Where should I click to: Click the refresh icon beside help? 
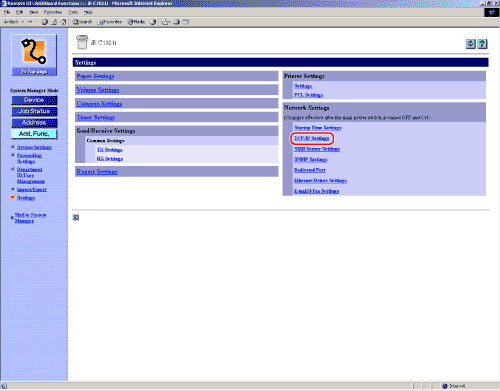click(x=470, y=44)
